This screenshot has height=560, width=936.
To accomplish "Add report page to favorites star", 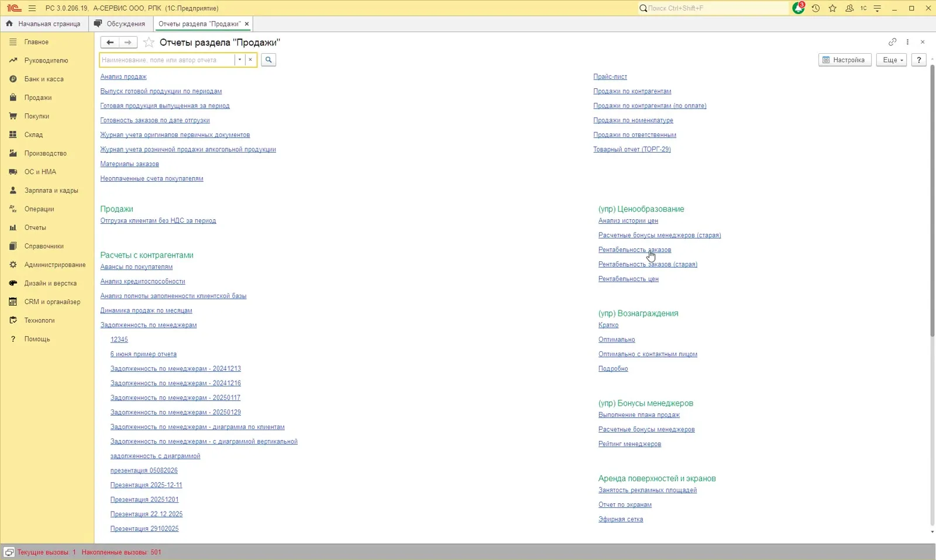I will (149, 42).
